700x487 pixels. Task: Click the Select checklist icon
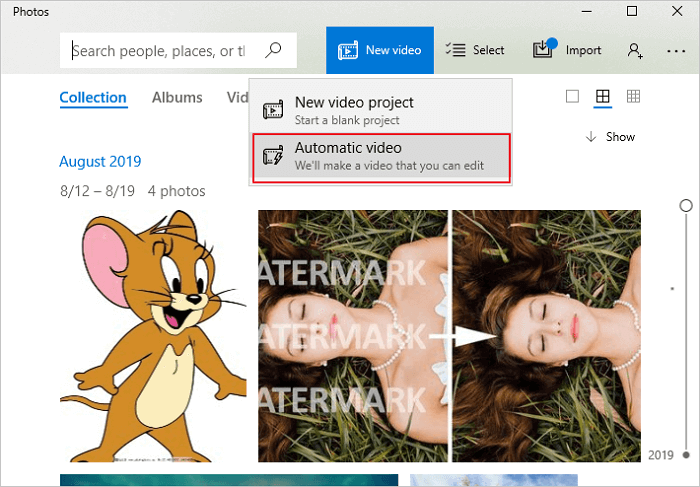coord(456,50)
